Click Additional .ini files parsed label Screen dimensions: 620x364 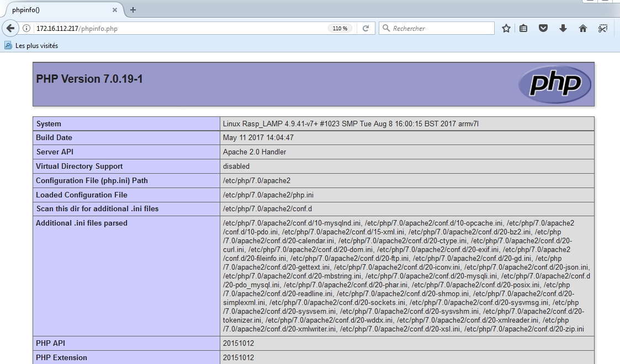[82, 223]
